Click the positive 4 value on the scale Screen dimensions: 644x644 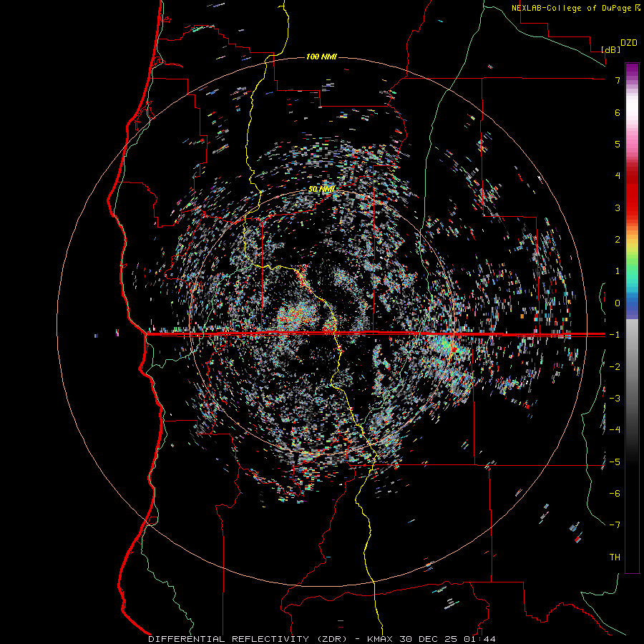(618, 176)
